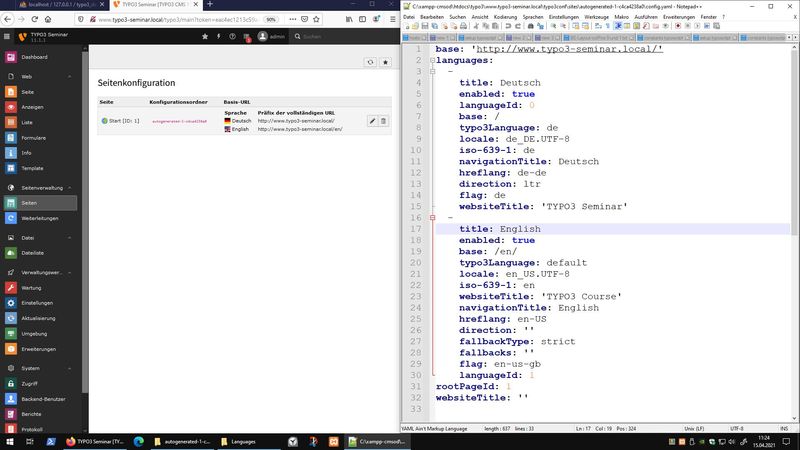Open the Dashboard module icon
Image resolution: width=800 pixels, height=450 pixels.
pos(11,57)
